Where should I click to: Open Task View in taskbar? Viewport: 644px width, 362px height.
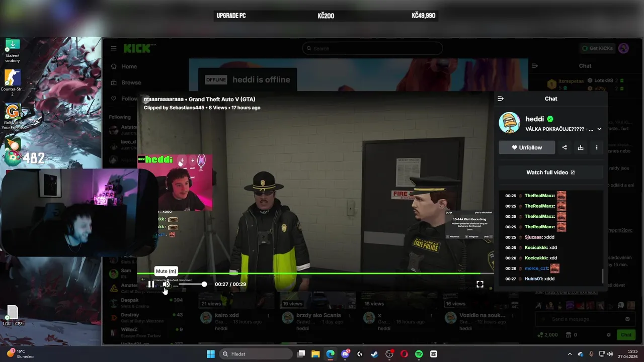(x=301, y=354)
